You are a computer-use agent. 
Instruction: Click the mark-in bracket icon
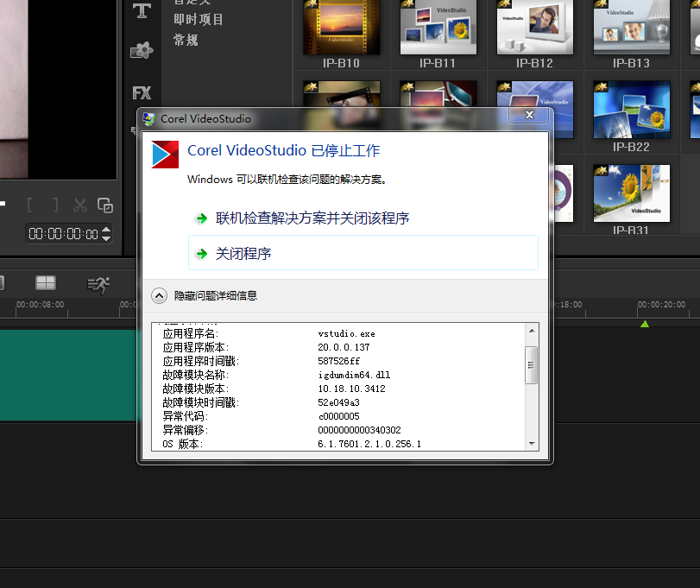[29, 205]
